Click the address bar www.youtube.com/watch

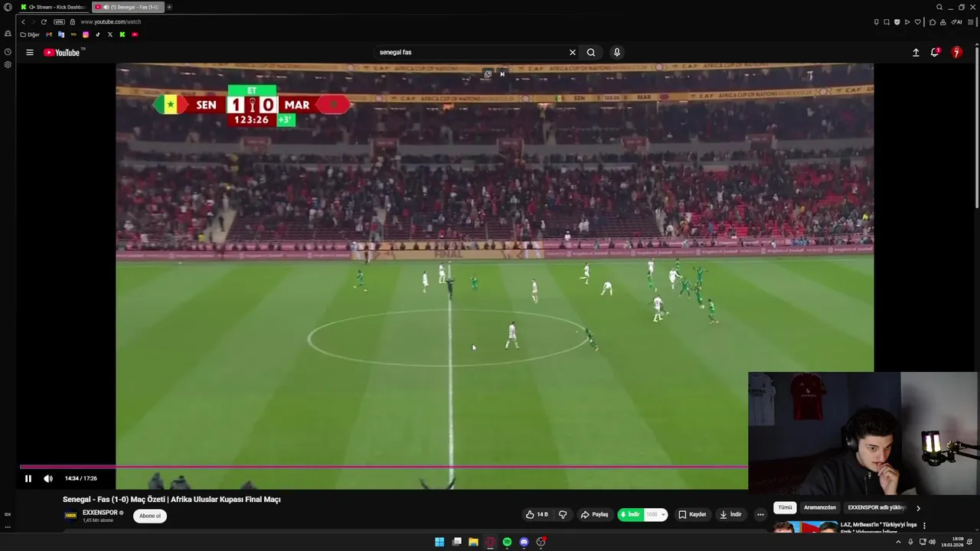tap(111, 21)
